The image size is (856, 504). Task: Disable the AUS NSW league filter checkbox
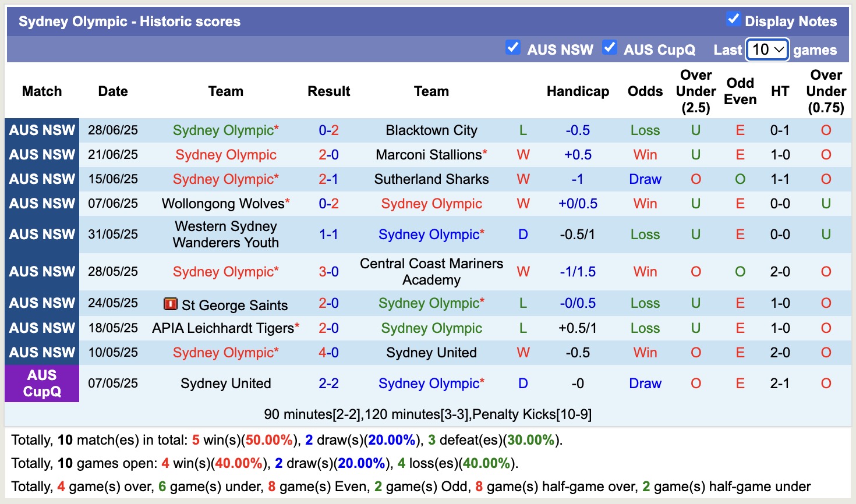(513, 48)
